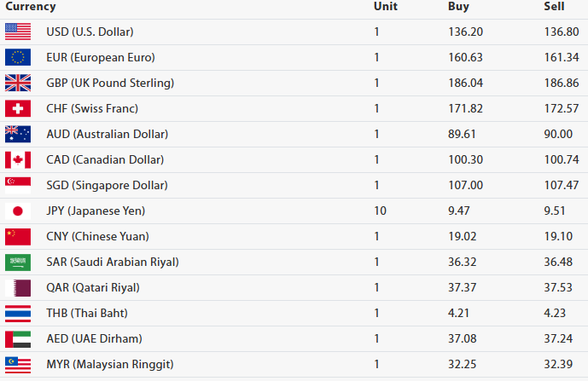The width and height of the screenshot is (588, 381).
Task: Click the Swiss flag icon
Action: pyautogui.click(x=18, y=108)
